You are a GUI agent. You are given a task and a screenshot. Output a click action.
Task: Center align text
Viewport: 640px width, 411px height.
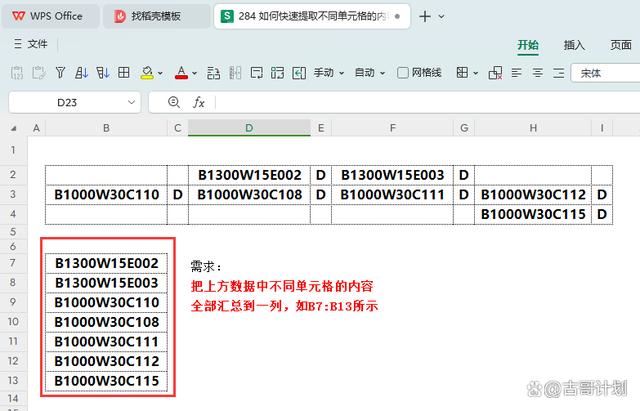point(538,73)
